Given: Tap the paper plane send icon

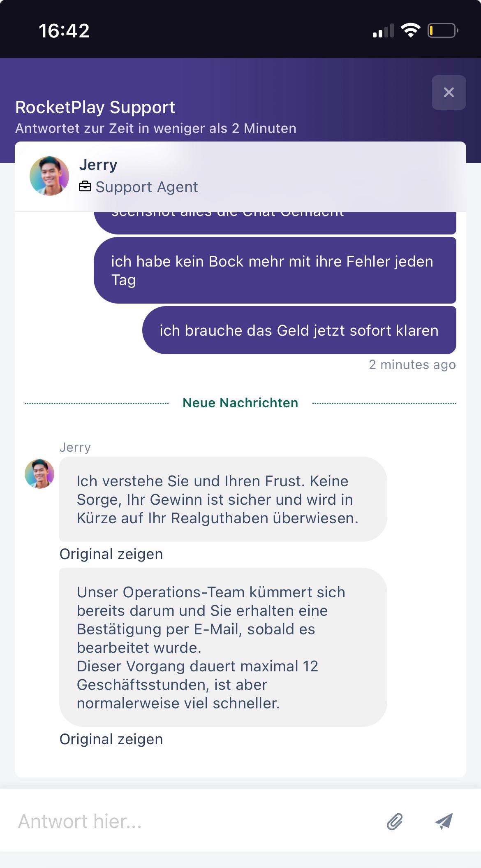Looking at the screenshot, I should click(444, 821).
